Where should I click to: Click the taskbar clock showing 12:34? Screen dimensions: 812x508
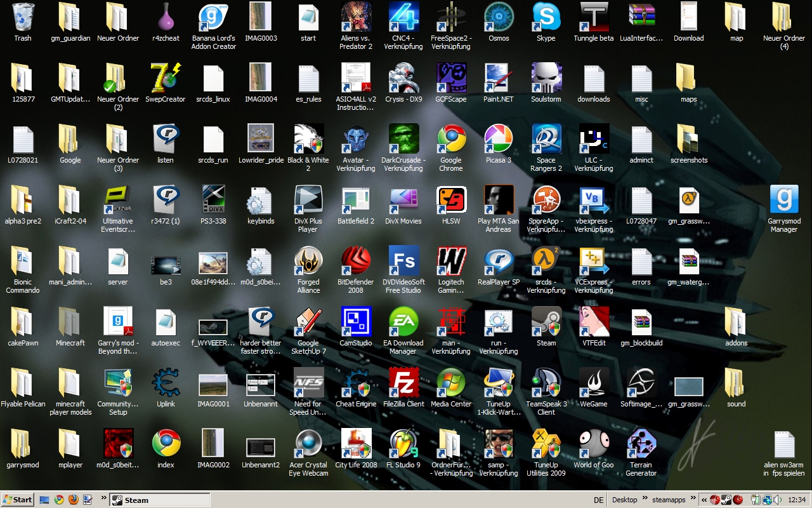coord(796,500)
